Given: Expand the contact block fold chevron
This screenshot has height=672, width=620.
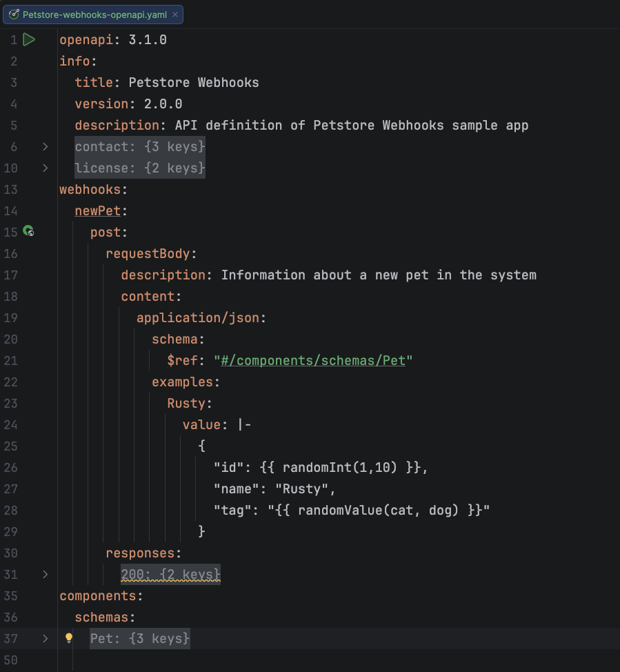Looking at the screenshot, I should pos(46,147).
